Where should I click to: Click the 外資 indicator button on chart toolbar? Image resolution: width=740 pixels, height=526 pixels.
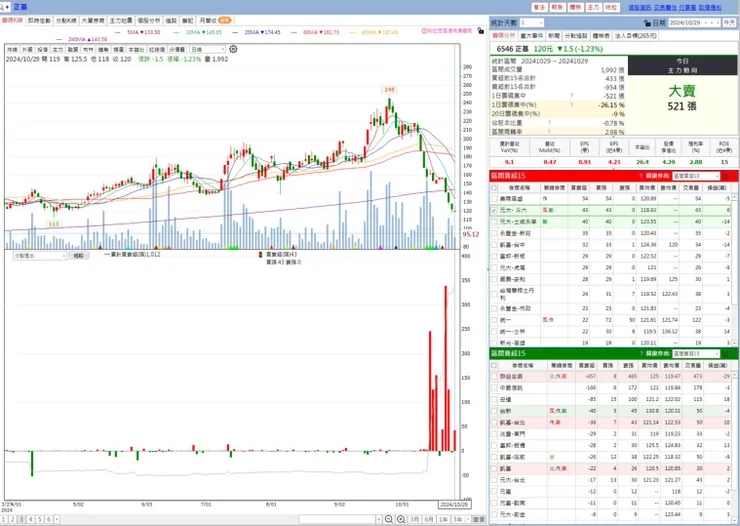click(27, 50)
